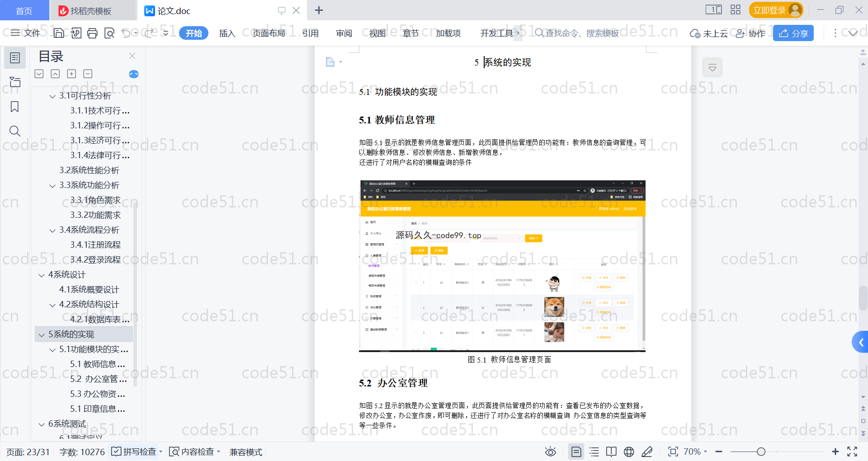
Task: Click the collapse outline levels up icon
Action: [55, 74]
